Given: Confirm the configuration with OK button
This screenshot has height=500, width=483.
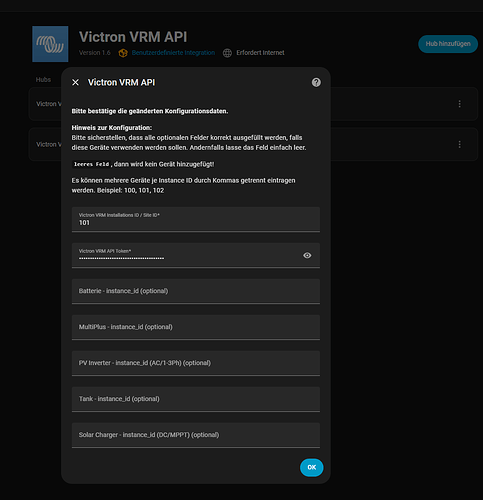Looking at the screenshot, I should click(312, 467).
